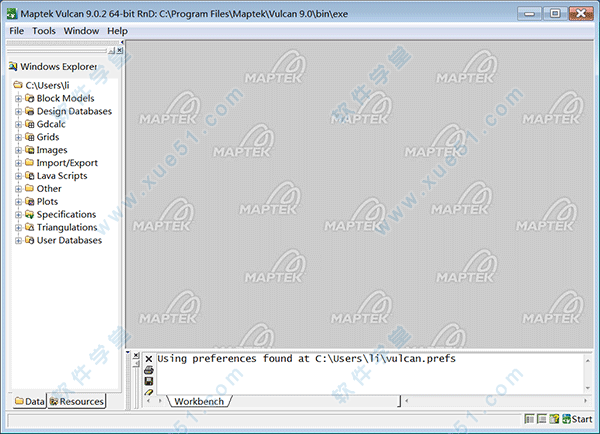This screenshot has width=600, height=434.
Task: Close the console panel with its small X
Action: pyautogui.click(x=136, y=356)
